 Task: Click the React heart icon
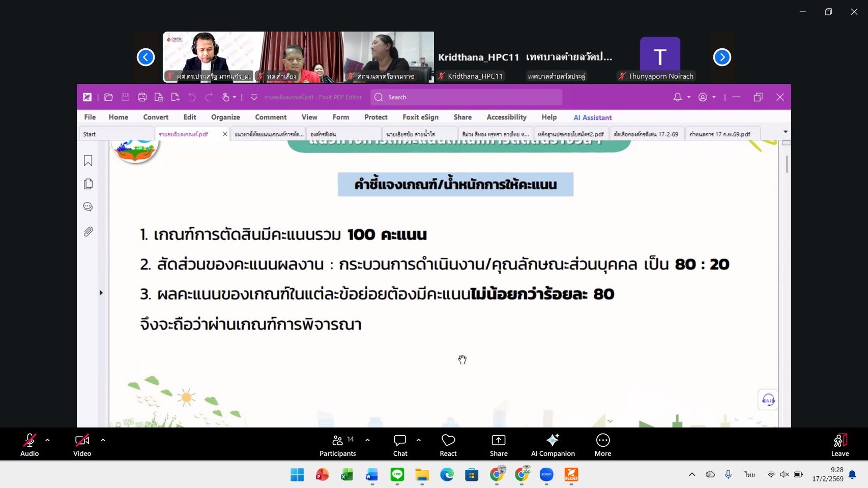pyautogui.click(x=448, y=445)
